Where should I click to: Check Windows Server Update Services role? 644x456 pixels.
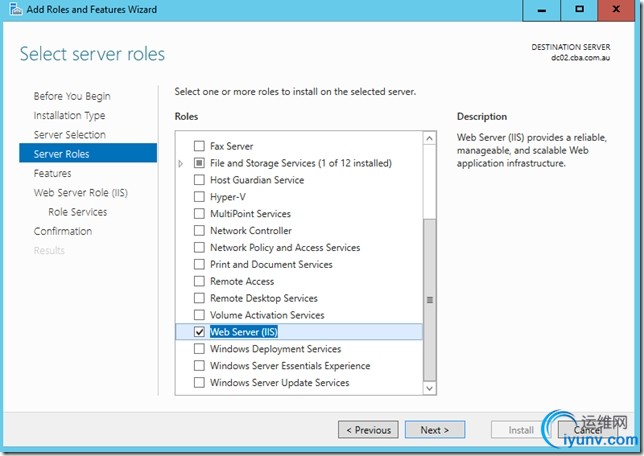[x=199, y=383]
